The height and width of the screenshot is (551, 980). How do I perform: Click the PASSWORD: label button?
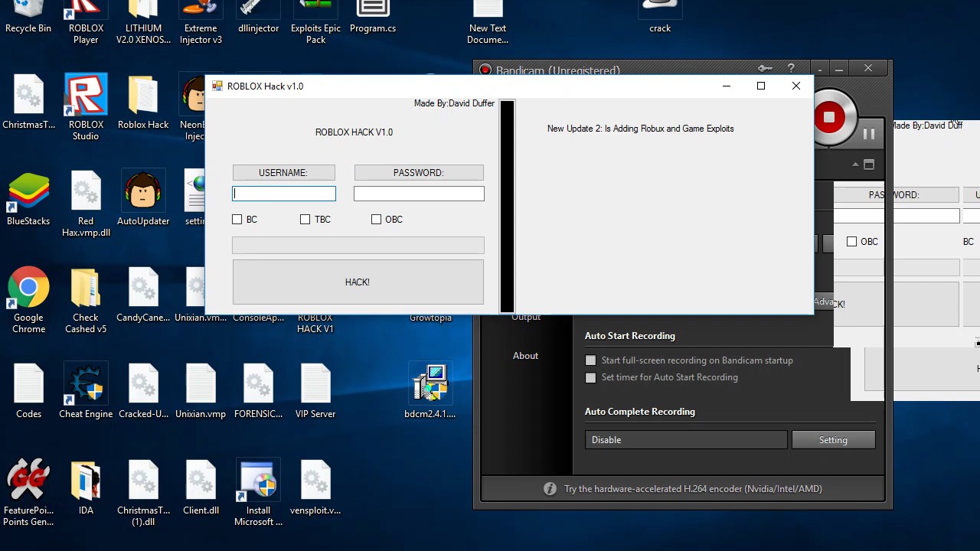point(419,173)
